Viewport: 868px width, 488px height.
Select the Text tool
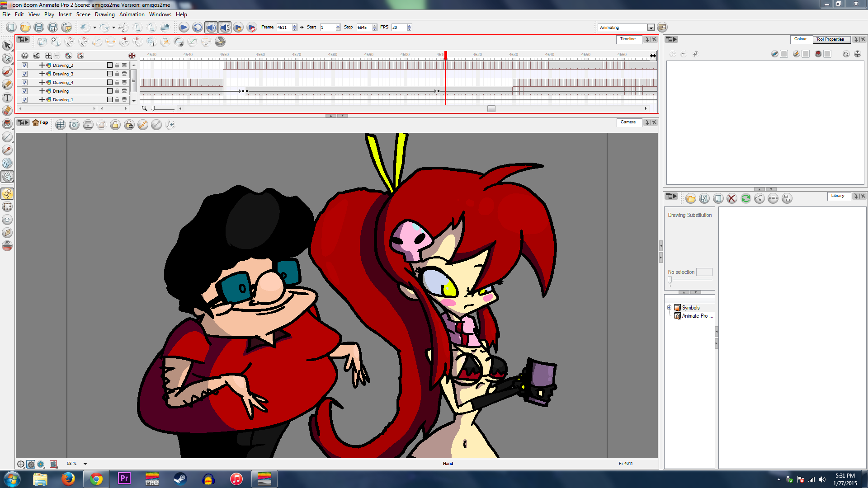click(7, 98)
